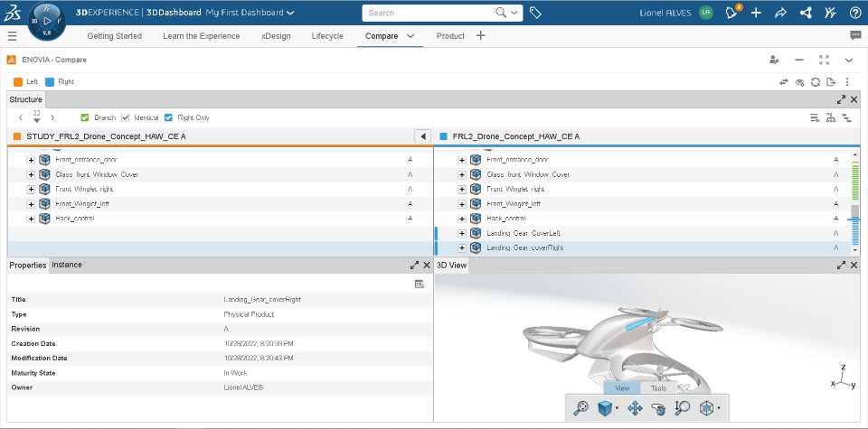
Task: Toggle the Branch checkbox
Action: coord(85,117)
